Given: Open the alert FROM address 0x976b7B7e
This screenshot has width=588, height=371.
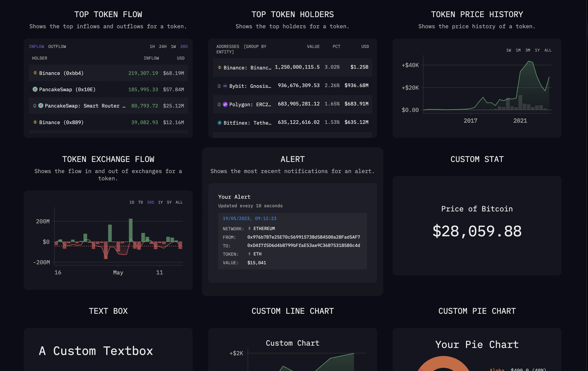Looking at the screenshot, I should [304, 237].
